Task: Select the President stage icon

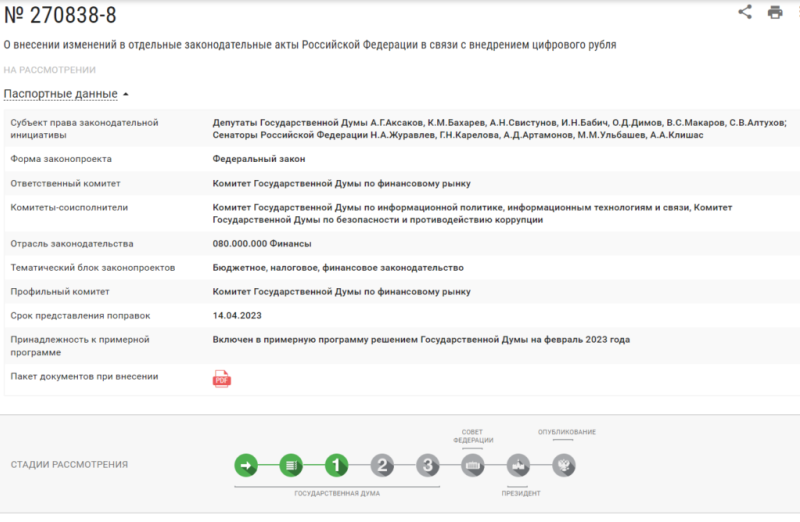Action: 518,465
